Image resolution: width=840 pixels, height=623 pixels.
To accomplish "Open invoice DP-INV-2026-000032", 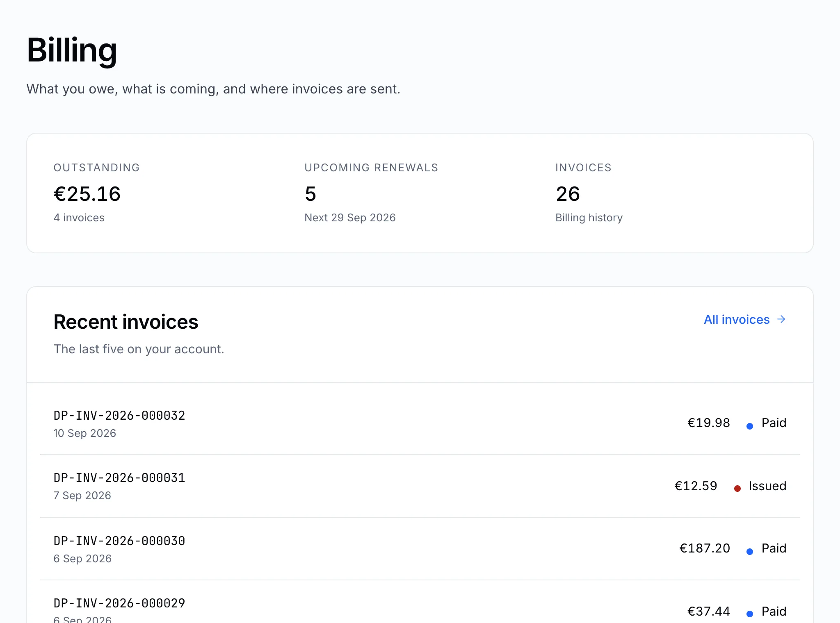I will (x=119, y=415).
